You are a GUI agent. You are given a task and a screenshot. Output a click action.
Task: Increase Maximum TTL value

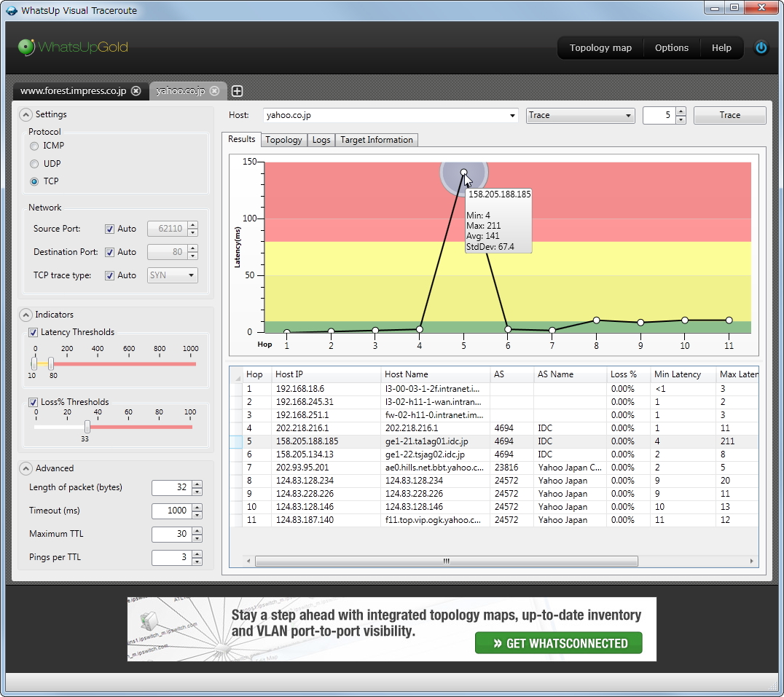coord(197,531)
